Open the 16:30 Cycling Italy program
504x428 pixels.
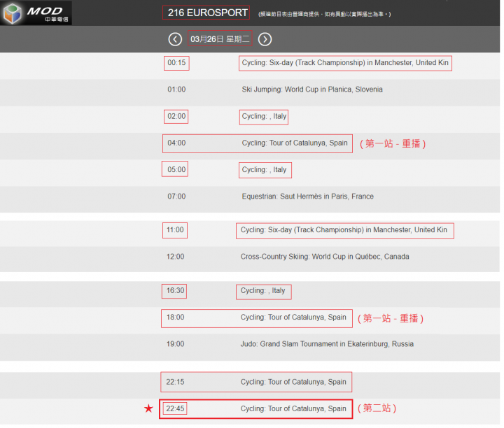[x=262, y=290]
